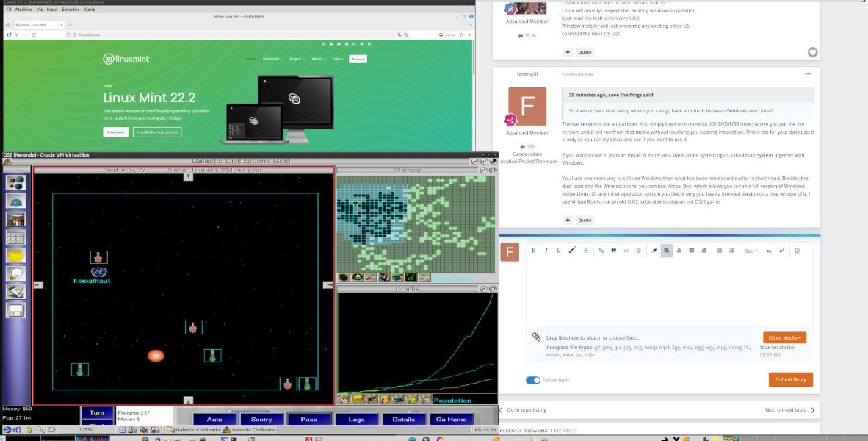Viewport: 868px width, 441px height.
Task: Click the speech bubble diplomacy icon
Action: (15, 273)
